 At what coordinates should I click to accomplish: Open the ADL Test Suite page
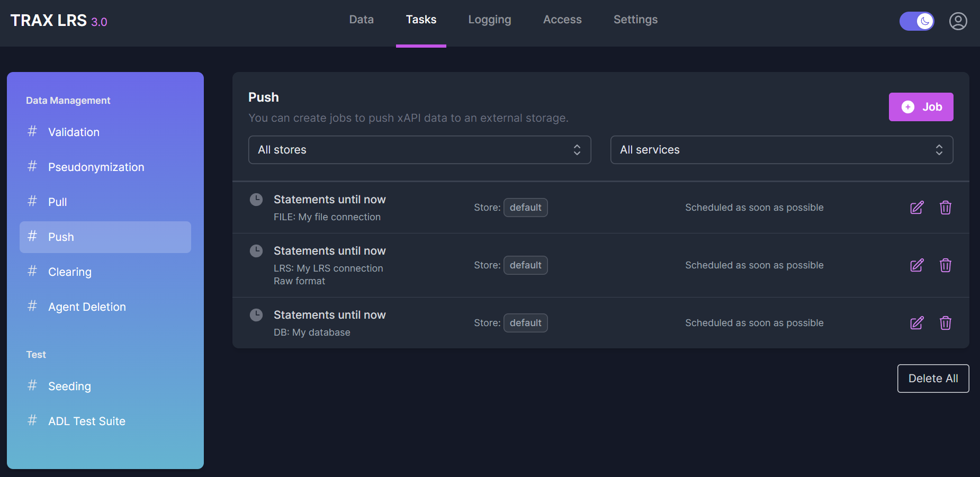pyautogui.click(x=86, y=421)
